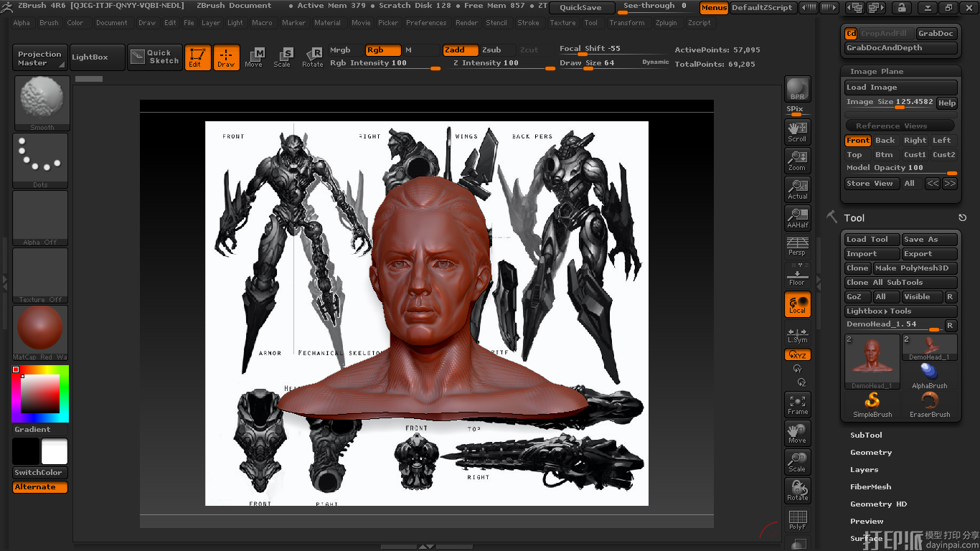The height and width of the screenshot is (551, 980).
Task: Open the Texture menu
Action: pyautogui.click(x=562, y=23)
